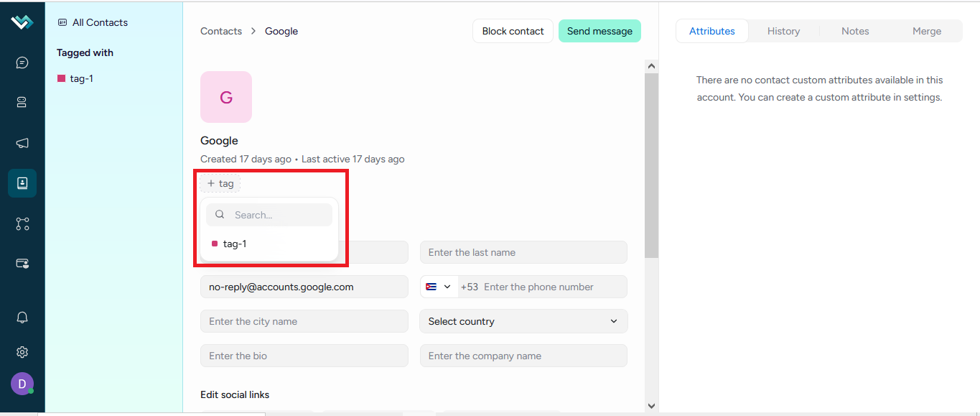The image size is (980, 416).
Task: Click the tag-1 color dot in dropdown
Action: [215, 244]
